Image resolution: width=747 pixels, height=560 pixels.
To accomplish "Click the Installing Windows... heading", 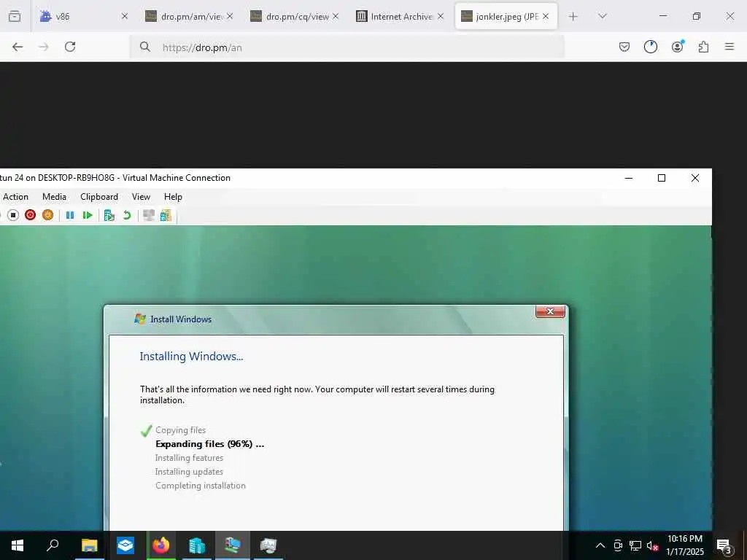I will 192,356.
